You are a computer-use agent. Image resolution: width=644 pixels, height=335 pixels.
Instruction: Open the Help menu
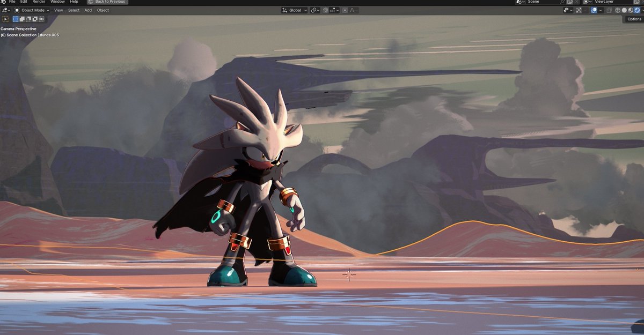click(x=74, y=2)
